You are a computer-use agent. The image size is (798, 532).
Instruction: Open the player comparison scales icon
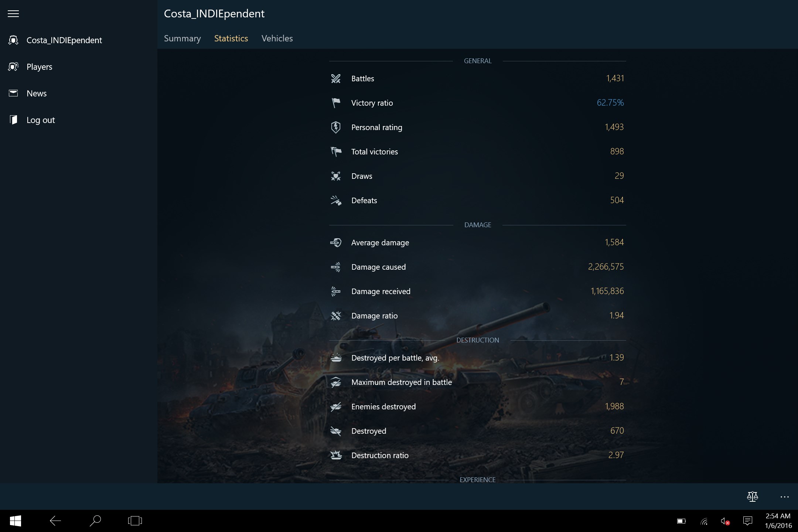pyautogui.click(x=753, y=497)
